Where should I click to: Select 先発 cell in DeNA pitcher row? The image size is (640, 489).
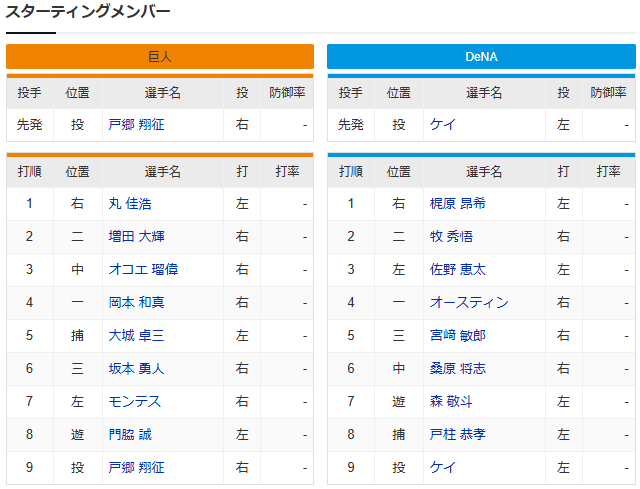(x=351, y=124)
